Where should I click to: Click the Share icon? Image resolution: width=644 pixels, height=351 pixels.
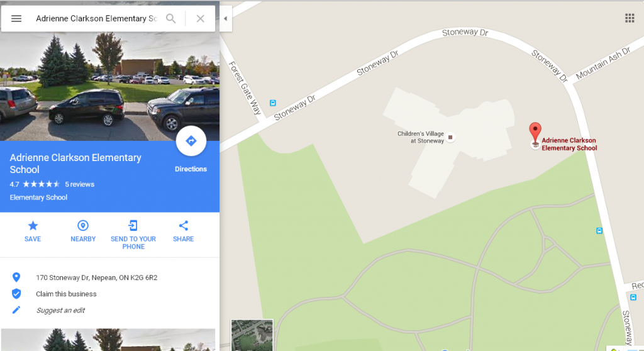click(183, 226)
